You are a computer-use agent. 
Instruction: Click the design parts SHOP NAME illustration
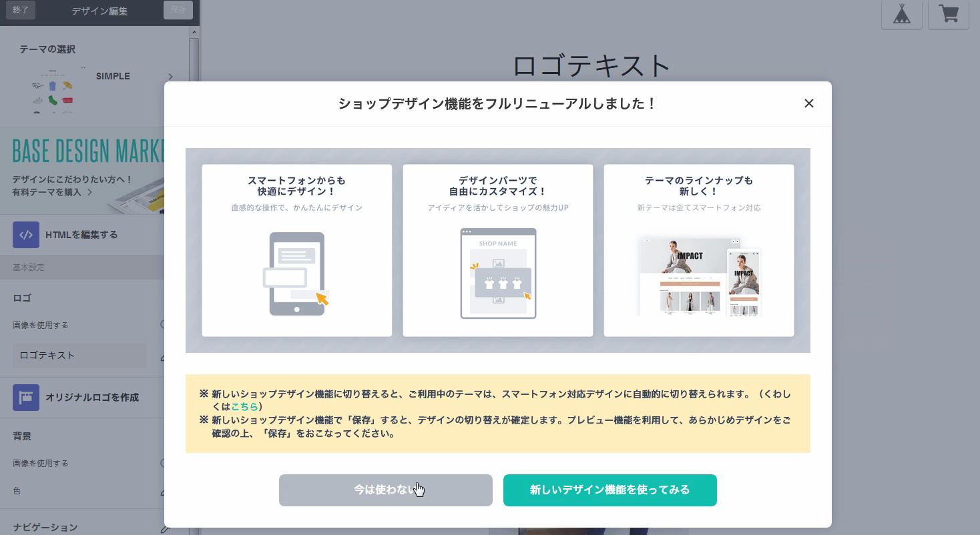click(x=498, y=274)
